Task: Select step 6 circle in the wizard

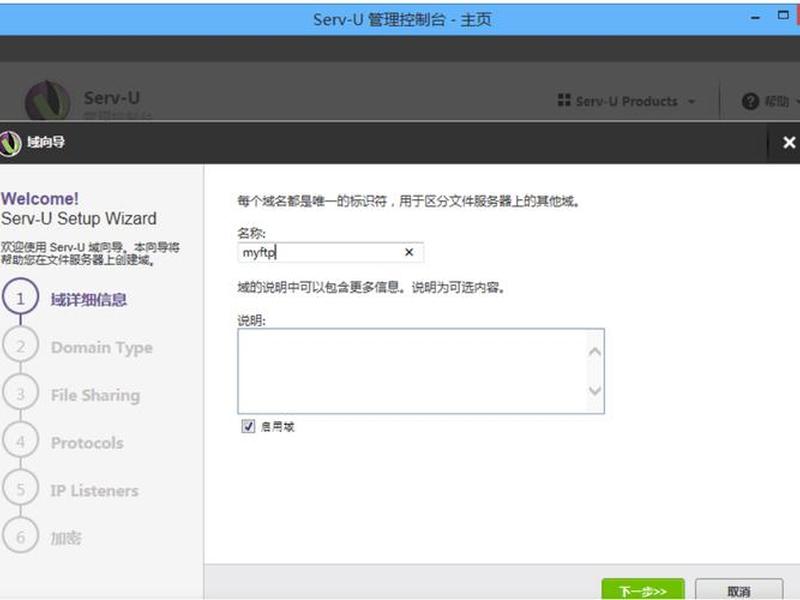Action: point(20,537)
